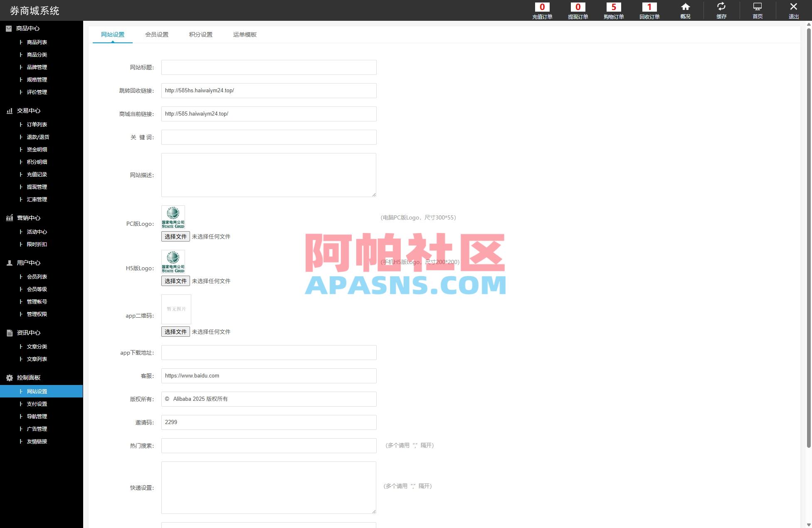Click 选择文件 for PC版Logo upload
The width and height of the screenshot is (812, 528).
[175, 236]
